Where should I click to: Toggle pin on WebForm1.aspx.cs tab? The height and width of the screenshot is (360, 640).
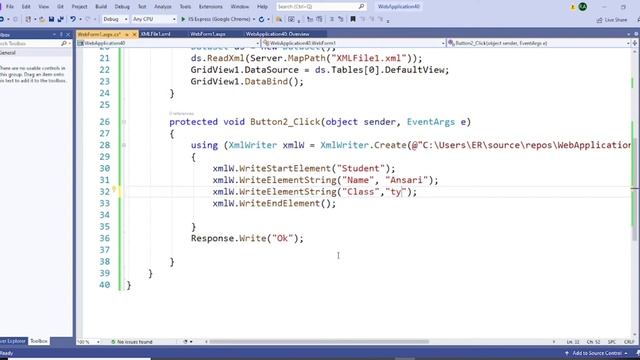(127, 34)
